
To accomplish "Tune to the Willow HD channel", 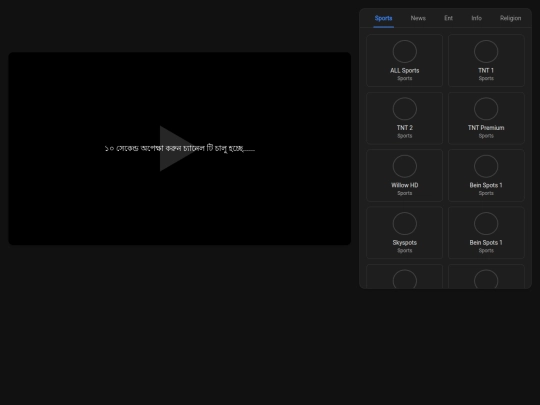I will pyautogui.click(x=405, y=176).
